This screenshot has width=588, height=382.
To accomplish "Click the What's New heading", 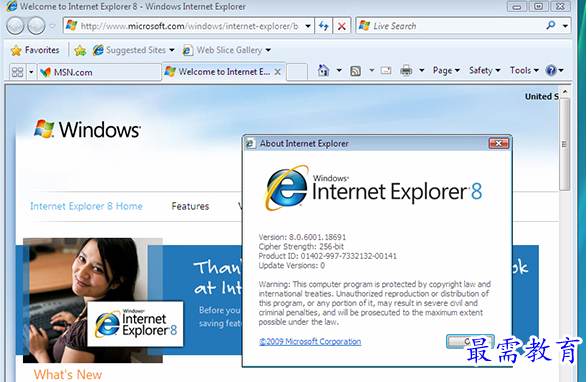I will pyautogui.click(x=68, y=375).
